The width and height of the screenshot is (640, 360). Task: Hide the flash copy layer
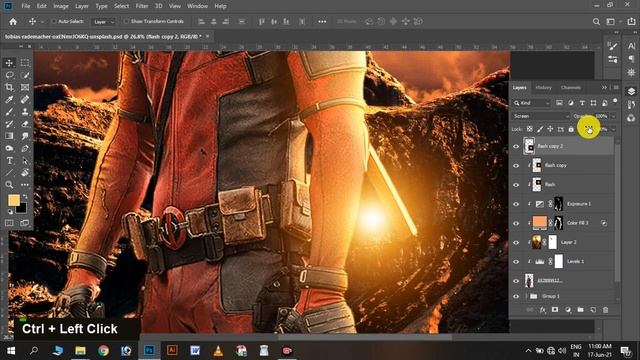tap(516, 165)
